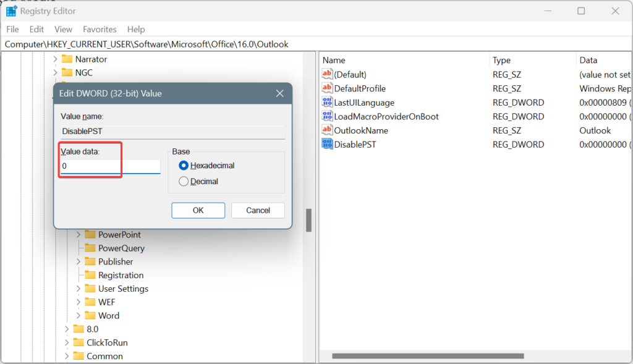Viewport: 633px width, 364px height.
Task: Click REG_DWORD type of DisablePST row
Action: (x=519, y=145)
